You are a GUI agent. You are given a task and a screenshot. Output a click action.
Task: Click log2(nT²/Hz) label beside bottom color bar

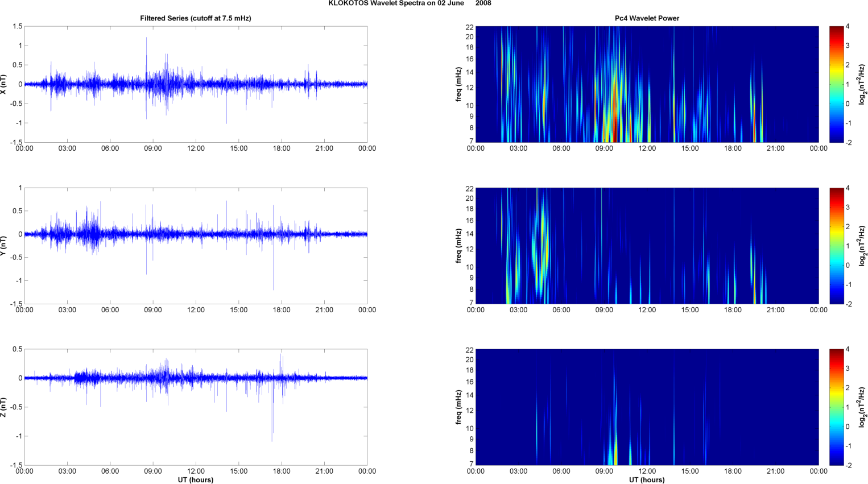(x=863, y=407)
